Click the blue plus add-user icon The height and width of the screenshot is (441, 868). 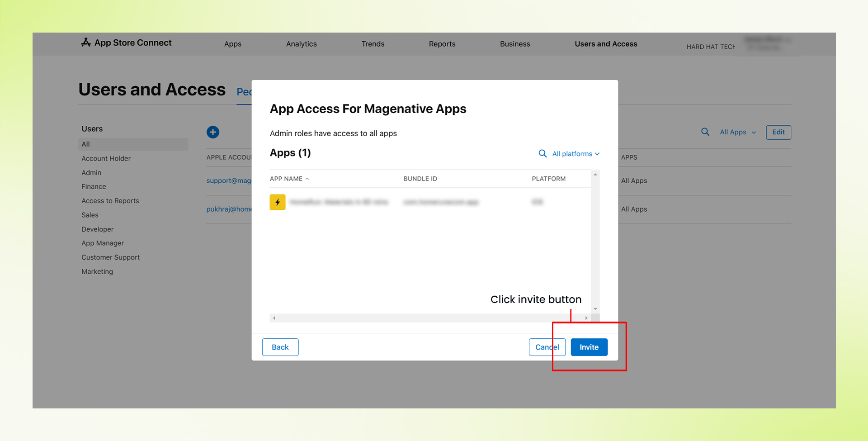coord(213,132)
